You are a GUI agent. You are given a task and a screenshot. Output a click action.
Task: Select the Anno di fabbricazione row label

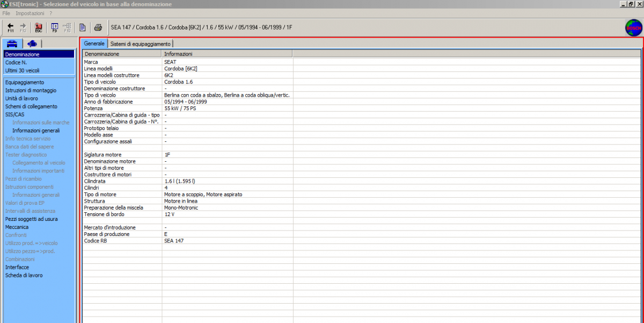[108, 102]
